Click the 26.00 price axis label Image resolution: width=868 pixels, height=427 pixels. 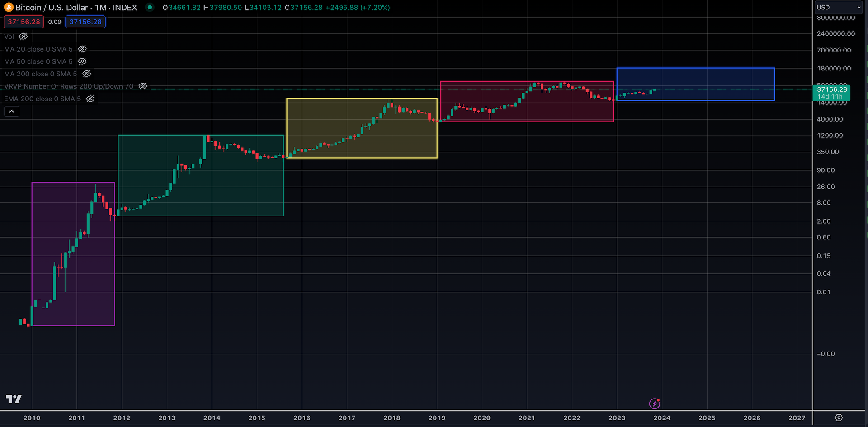pos(826,187)
